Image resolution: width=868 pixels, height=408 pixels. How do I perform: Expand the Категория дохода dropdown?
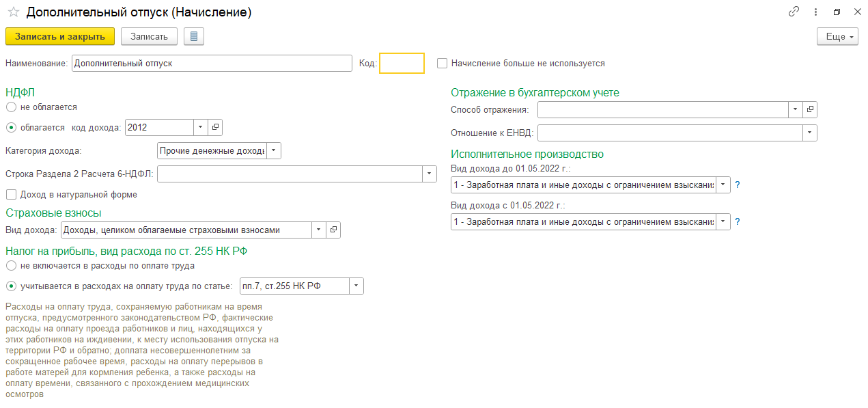tap(273, 150)
